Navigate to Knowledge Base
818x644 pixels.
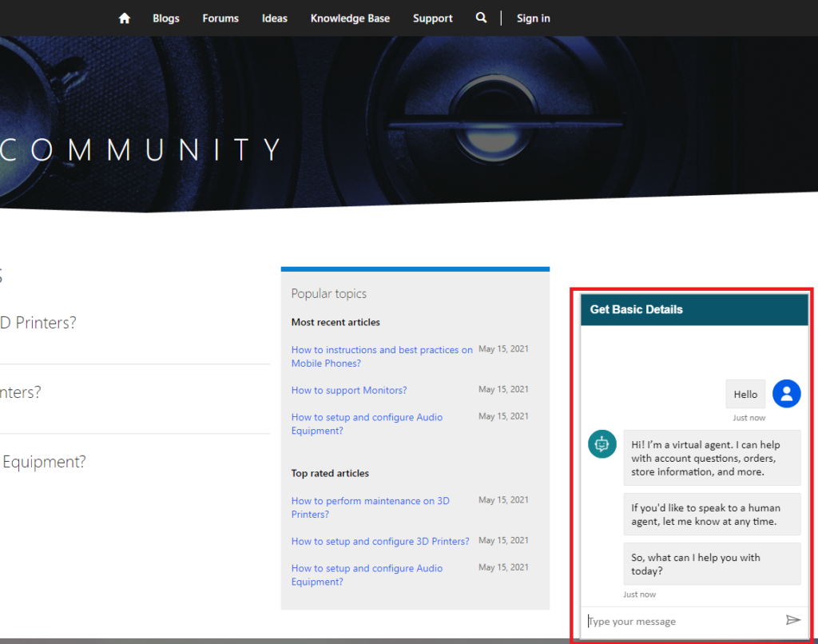[x=350, y=18]
